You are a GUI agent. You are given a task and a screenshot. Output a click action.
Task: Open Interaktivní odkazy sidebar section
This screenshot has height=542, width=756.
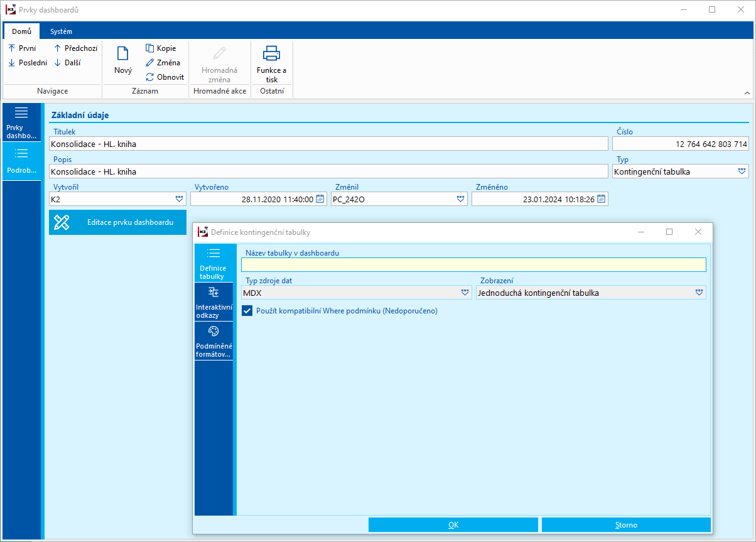213,301
